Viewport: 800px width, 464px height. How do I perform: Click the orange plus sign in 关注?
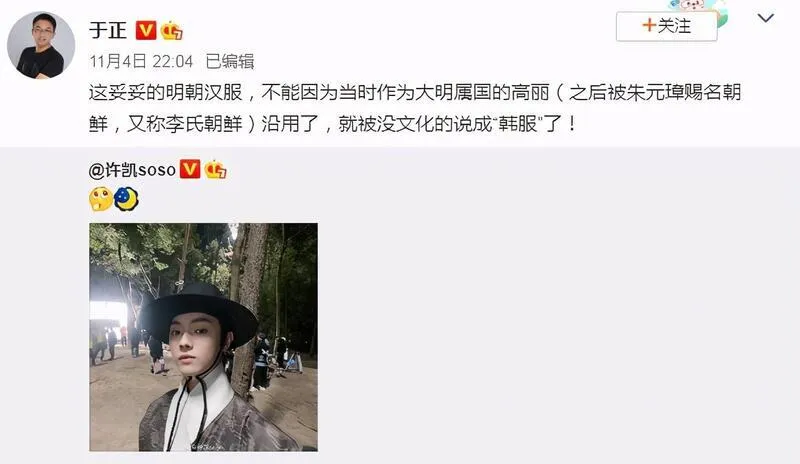[648, 26]
